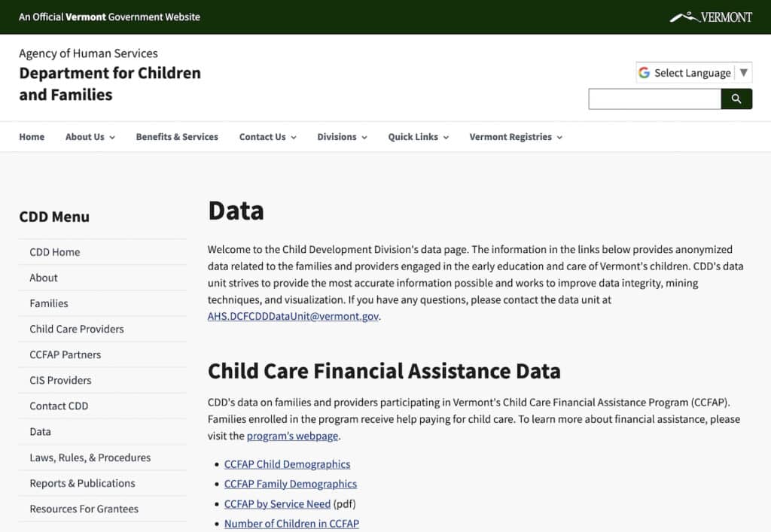Screen dimensions: 771x532
Task: Open the Quick Links dropdown
Action: click(418, 137)
